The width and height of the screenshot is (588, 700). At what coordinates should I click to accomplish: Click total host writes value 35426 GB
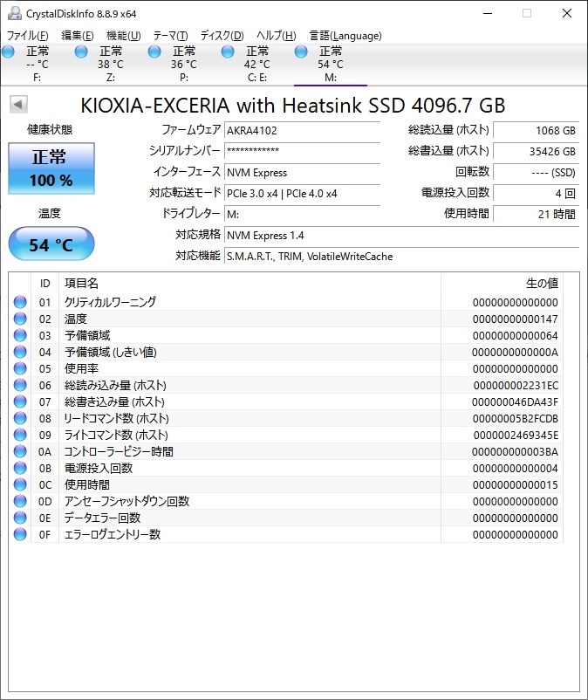point(537,151)
